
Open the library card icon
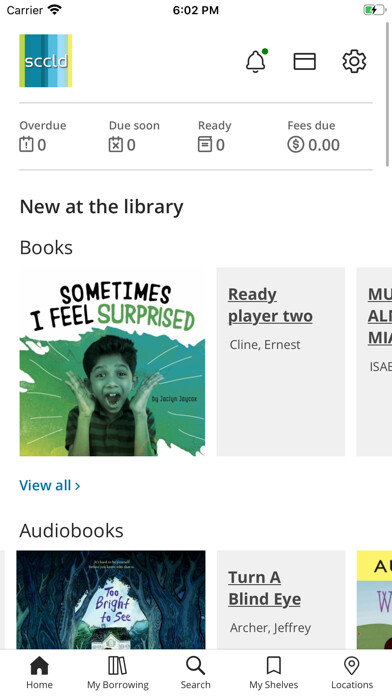305,61
